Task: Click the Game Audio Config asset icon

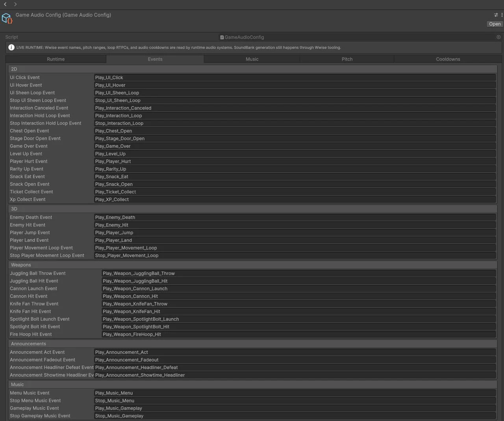Action: (7, 19)
